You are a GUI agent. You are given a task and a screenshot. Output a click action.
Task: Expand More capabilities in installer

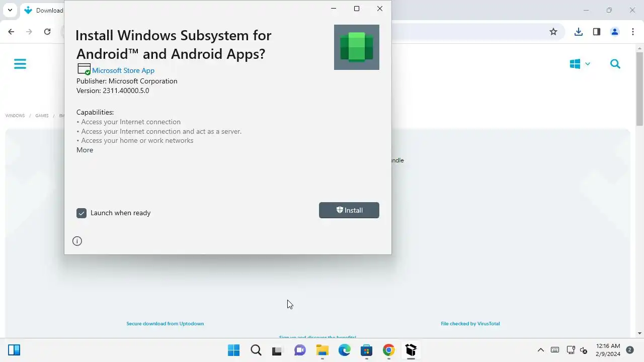[85, 150]
